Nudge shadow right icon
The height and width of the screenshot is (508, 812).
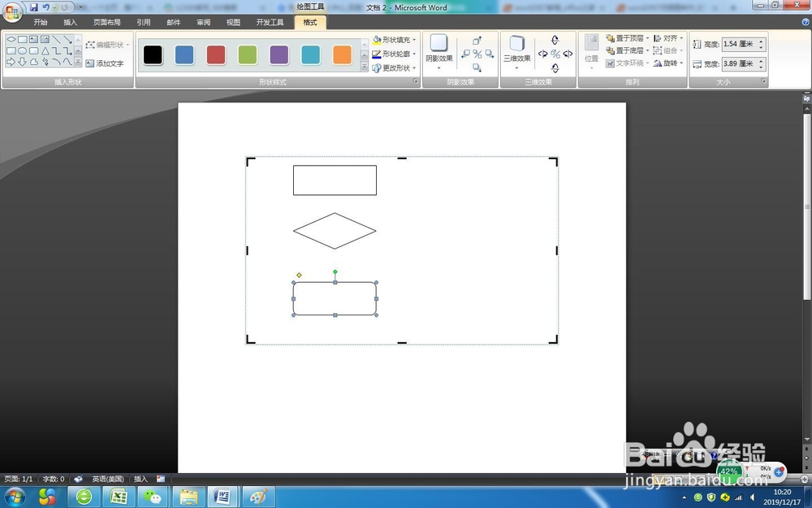[490, 54]
